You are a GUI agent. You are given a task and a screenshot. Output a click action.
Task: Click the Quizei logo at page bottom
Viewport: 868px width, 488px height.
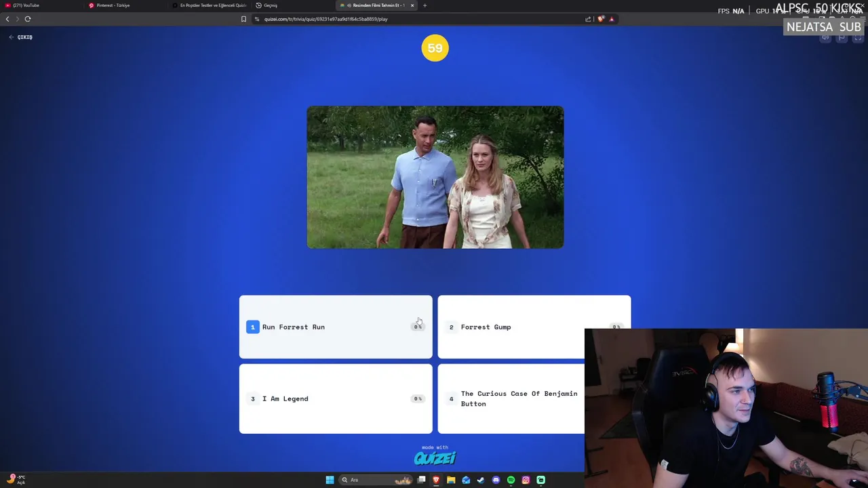(435, 458)
